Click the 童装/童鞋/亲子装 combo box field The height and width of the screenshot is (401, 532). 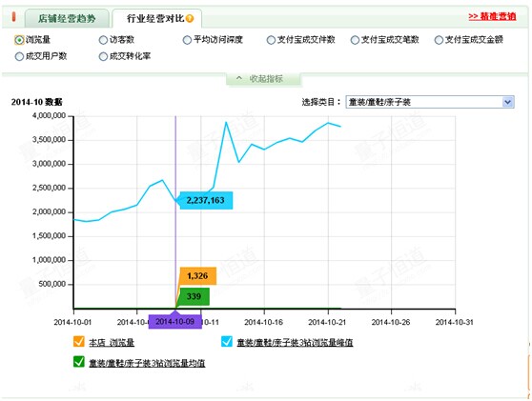[430, 102]
